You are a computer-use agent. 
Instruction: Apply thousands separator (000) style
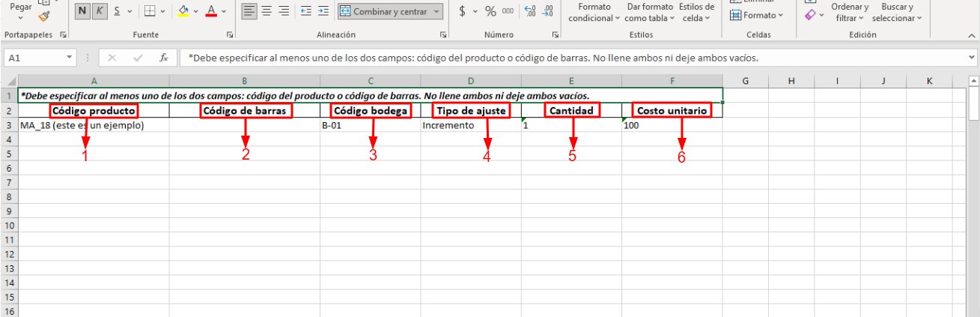pos(508,11)
